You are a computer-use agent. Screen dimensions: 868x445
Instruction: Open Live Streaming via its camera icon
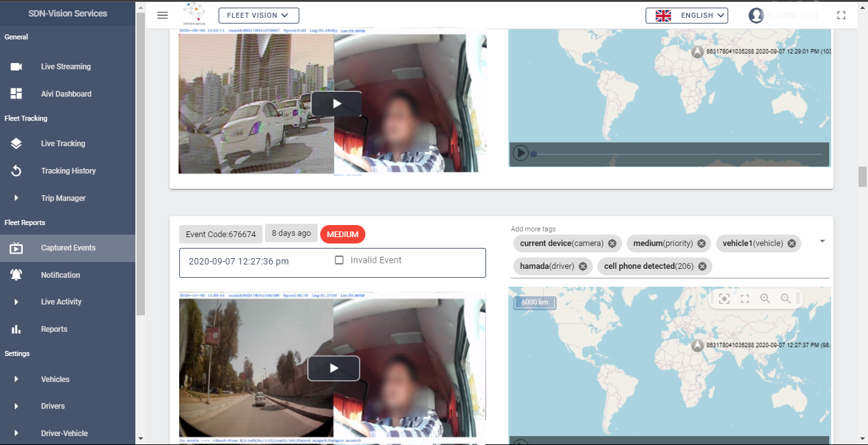[x=17, y=67]
